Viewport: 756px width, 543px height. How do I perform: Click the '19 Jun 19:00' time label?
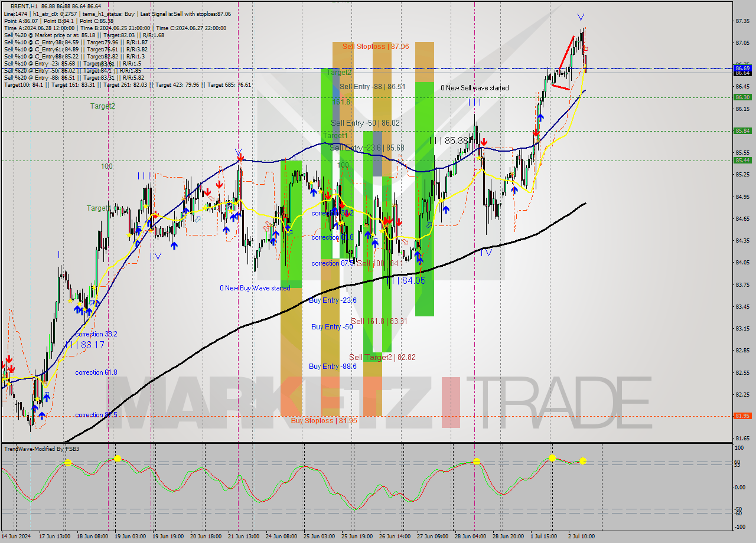point(169,537)
